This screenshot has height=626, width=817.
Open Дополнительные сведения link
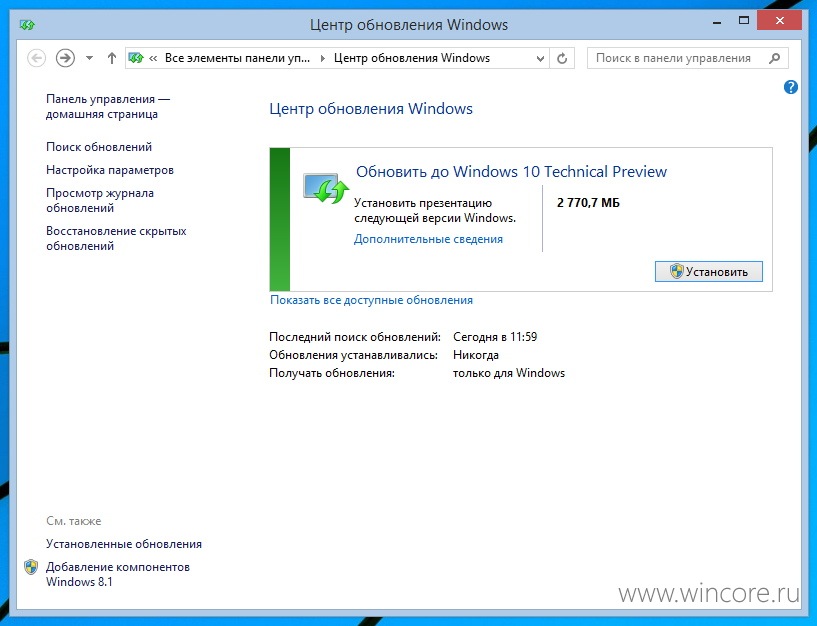click(x=428, y=239)
